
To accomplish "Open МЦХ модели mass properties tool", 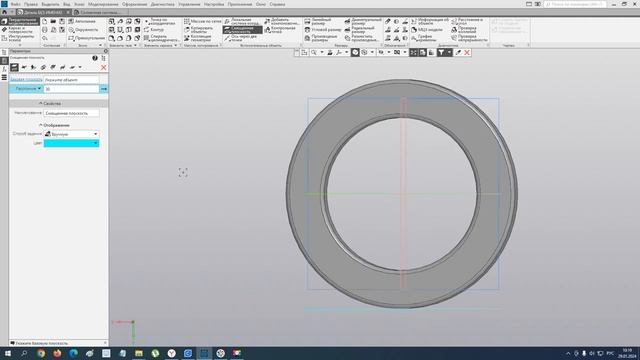I will (x=427, y=30).
